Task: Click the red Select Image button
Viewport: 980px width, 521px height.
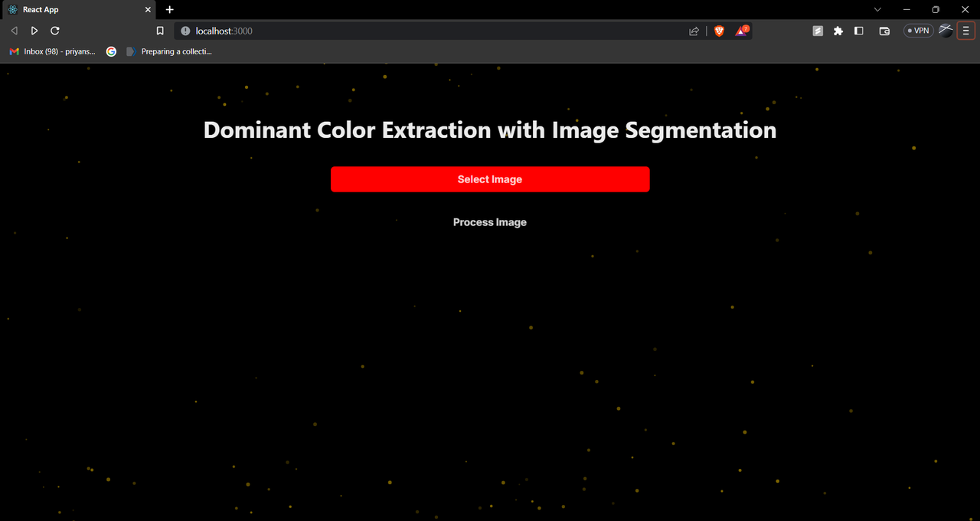Action: 490,179
